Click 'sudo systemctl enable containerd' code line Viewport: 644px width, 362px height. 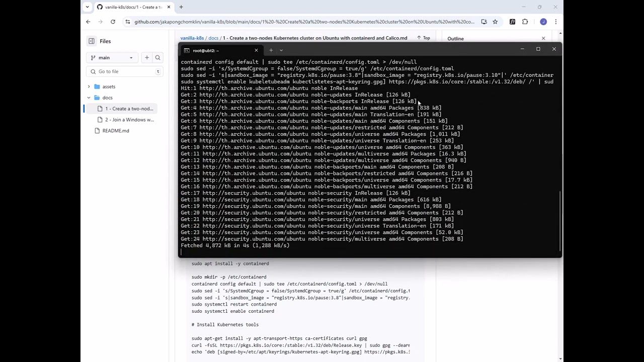[x=232, y=311]
